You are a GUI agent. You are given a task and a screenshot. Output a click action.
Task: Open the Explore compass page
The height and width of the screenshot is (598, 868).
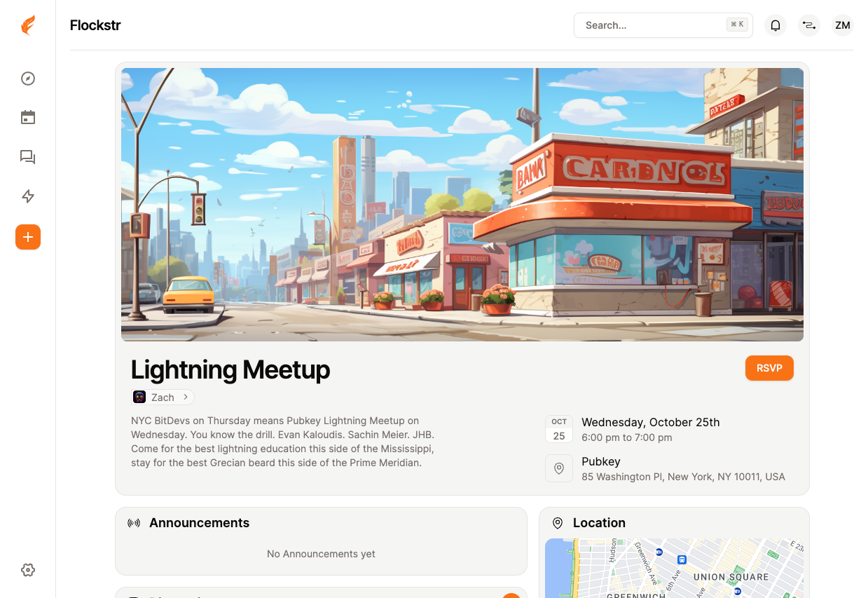tap(28, 79)
